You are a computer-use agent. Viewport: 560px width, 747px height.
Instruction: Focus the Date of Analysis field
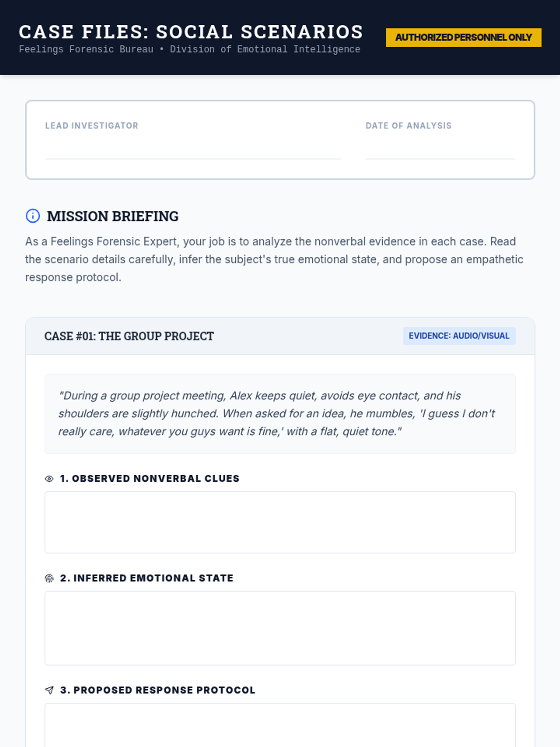pos(440,149)
